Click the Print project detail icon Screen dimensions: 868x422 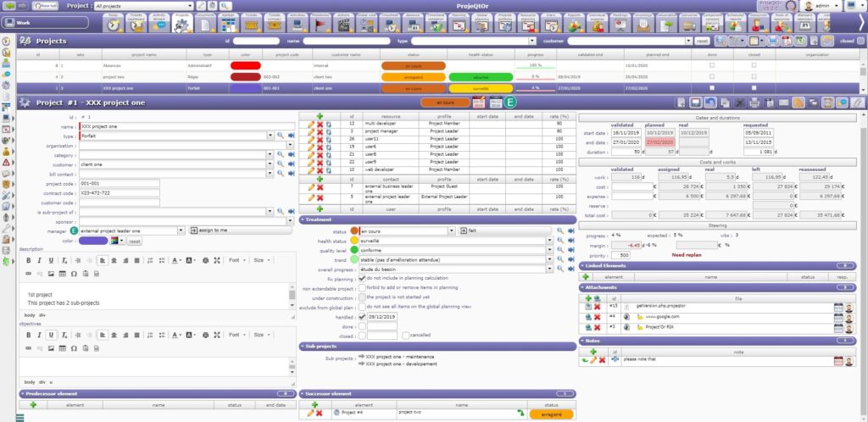click(754, 103)
